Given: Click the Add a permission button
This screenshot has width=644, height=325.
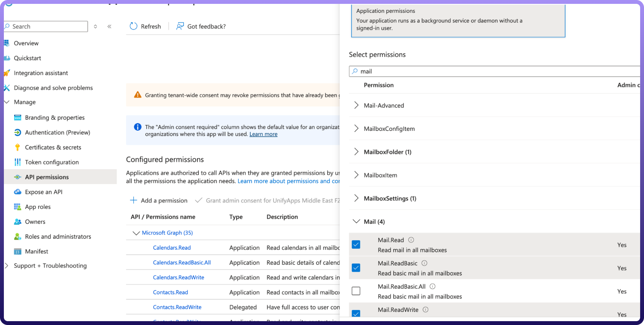Looking at the screenshot, I should point(159,200).
